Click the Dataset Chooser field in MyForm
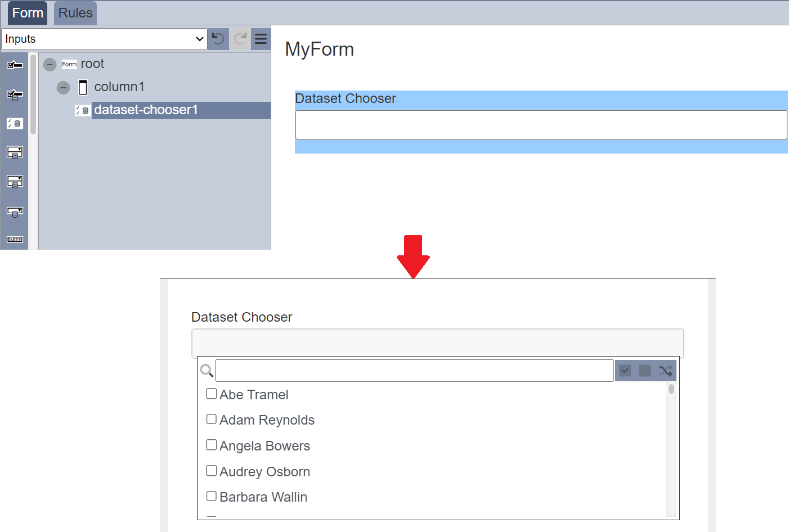Image resolution: width=789 pixels, height=532 pixels. [541, 125]
